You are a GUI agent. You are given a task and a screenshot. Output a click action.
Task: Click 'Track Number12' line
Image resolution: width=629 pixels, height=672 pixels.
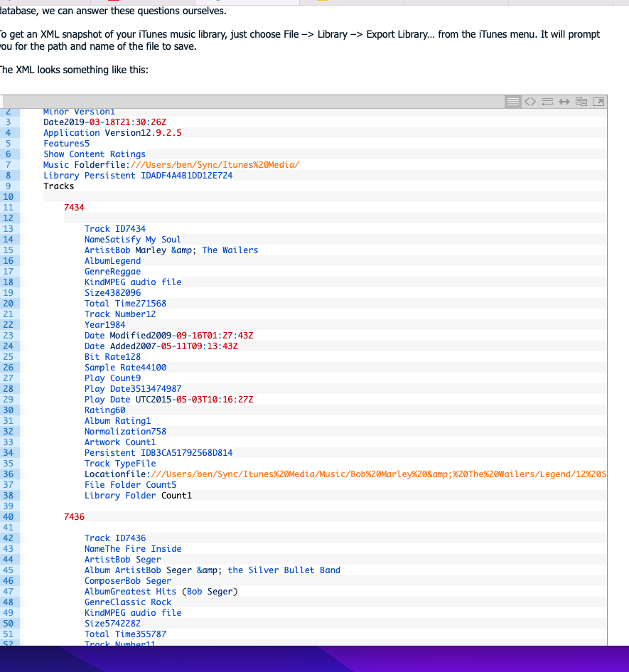click(x=120, y=314)
